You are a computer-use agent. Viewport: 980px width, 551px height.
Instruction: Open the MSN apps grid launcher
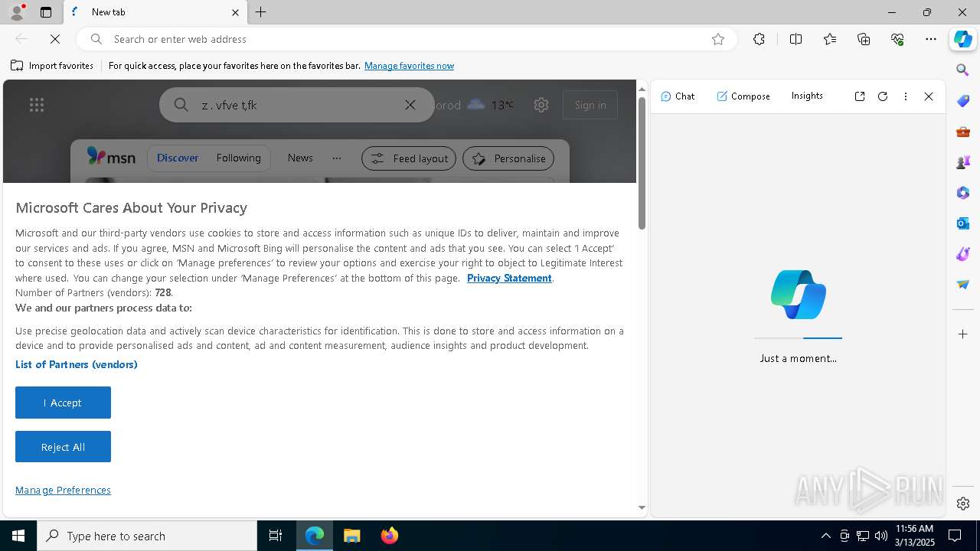tap(37, 105)
